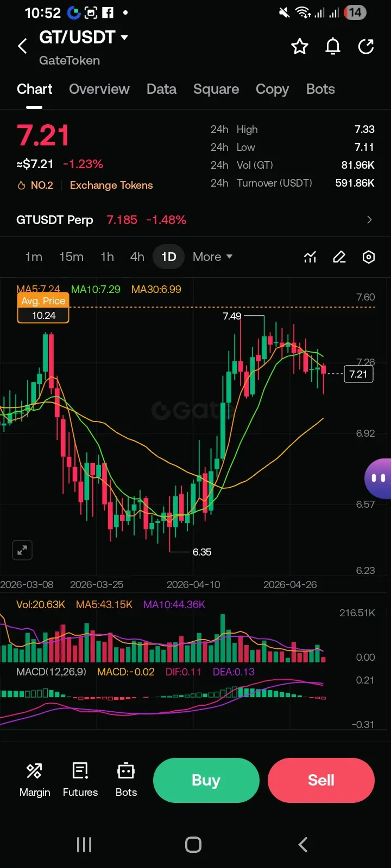Tap the MACD:-0.02 value
391x868 pixels.
coord(126,672)
